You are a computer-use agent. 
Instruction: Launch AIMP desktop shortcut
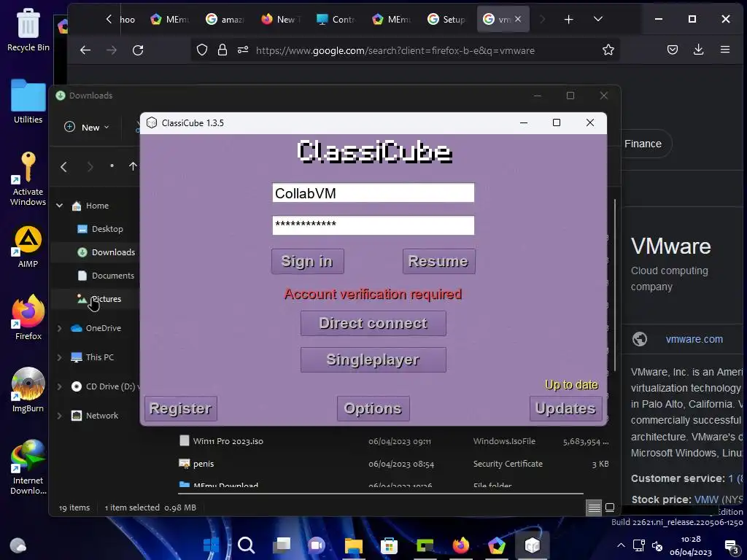pyautogui.click(x=28, y=246)
